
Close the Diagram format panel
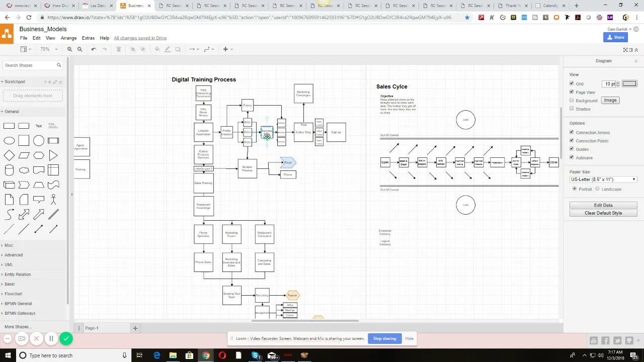pyautogui.click(x=636, y=61)
